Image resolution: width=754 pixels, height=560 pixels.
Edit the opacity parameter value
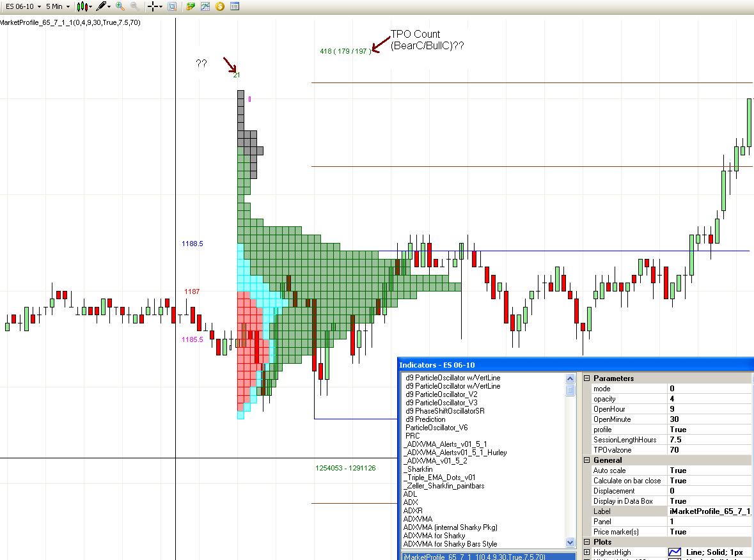(x=709, y=398)
